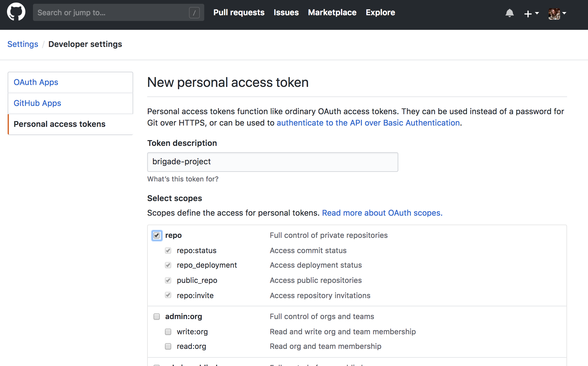Open Marketplace in top navigation

click(332, 12)
